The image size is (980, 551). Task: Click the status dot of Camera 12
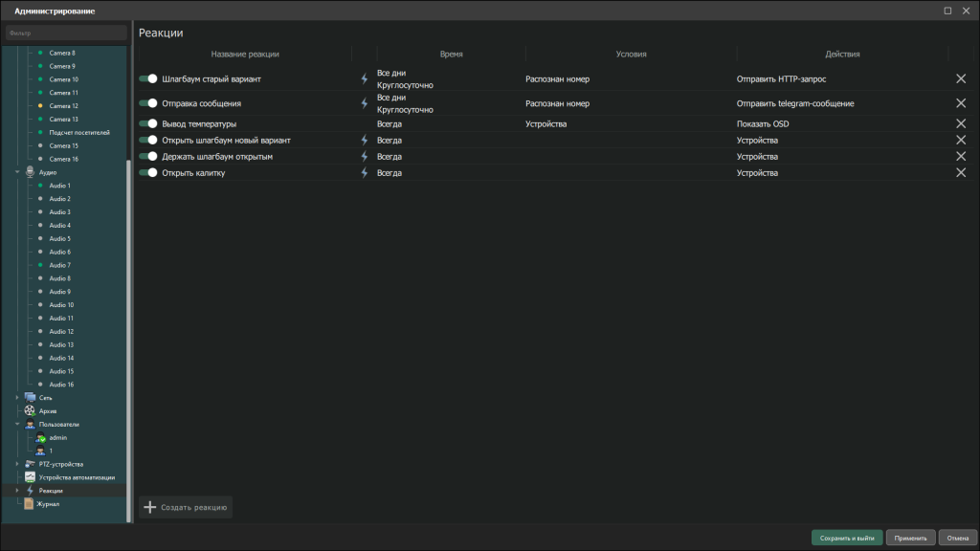pyautogui.click(x=40, y=105)
